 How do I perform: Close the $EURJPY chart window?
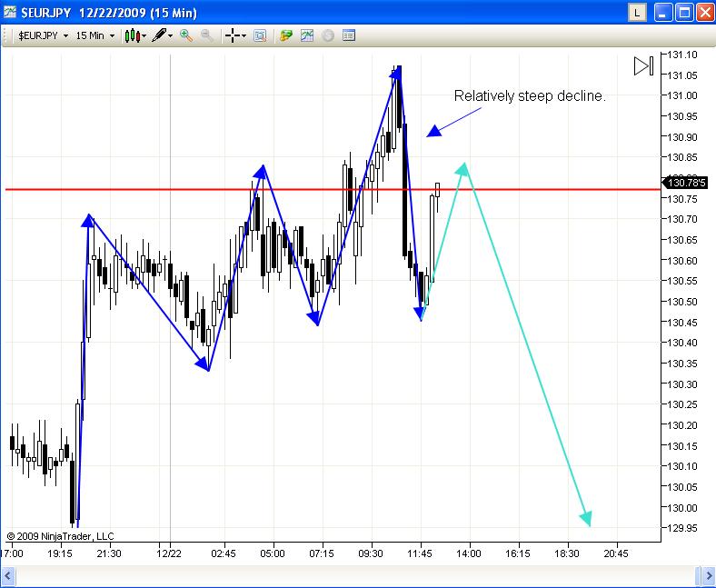(705, 13)
